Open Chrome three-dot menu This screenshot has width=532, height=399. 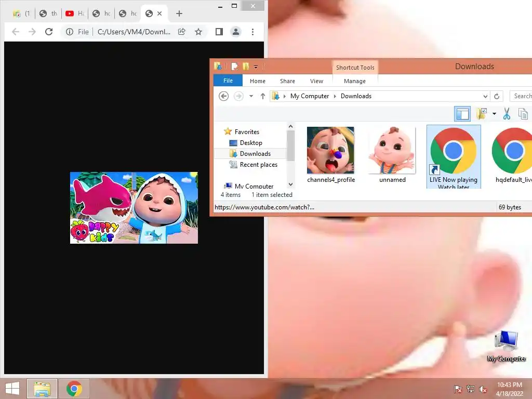(x=253, y=32)
